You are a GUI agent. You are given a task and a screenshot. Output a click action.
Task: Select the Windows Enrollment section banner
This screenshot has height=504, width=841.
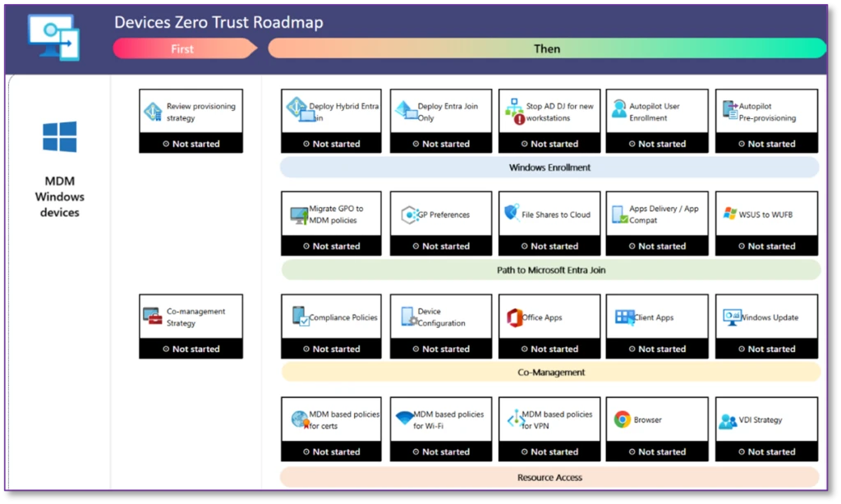coord(549,167)
